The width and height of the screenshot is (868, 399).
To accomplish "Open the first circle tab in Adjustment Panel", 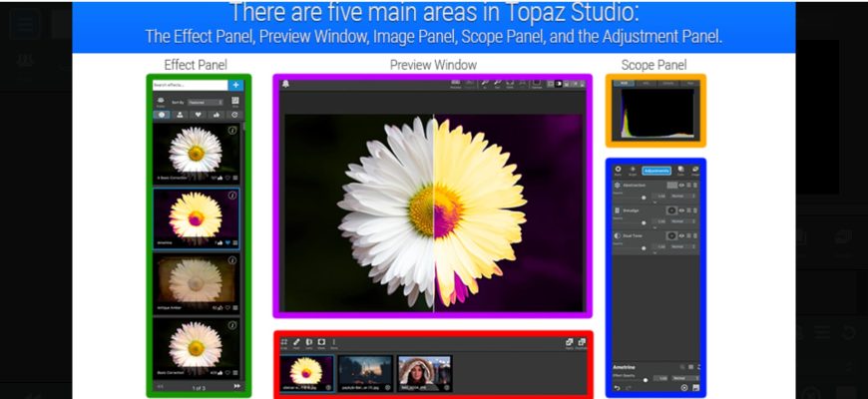I will tap(618, 171).
